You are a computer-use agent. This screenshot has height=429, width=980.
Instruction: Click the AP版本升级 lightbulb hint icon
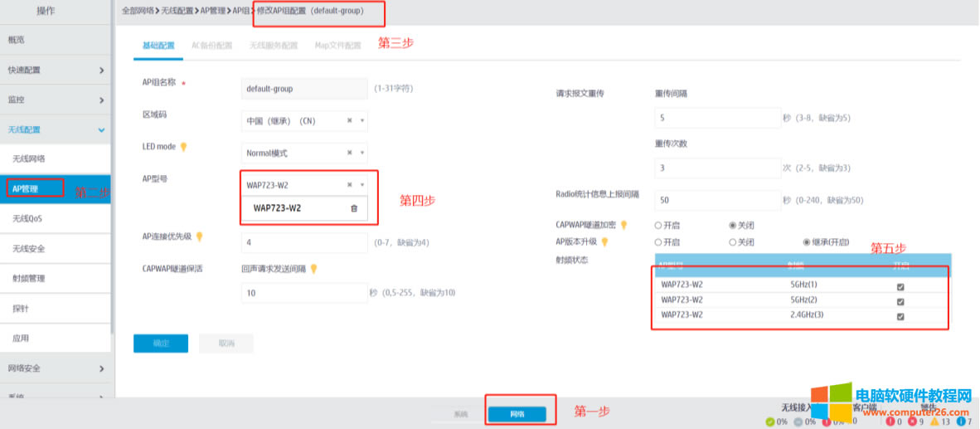(604, 241)
